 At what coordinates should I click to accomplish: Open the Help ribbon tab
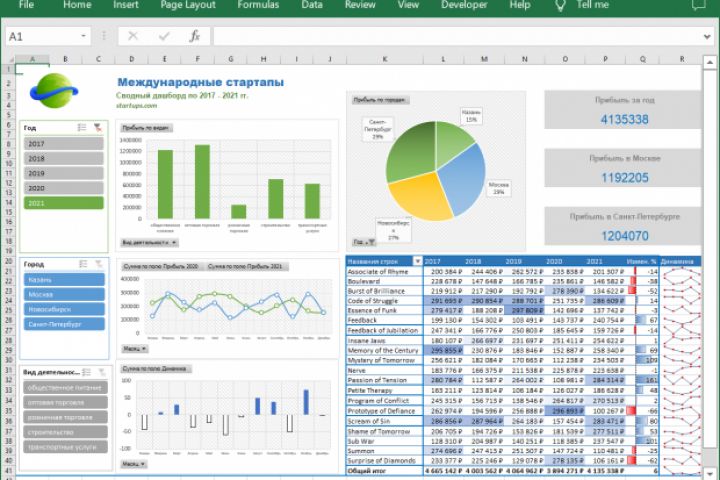point(520,5)
